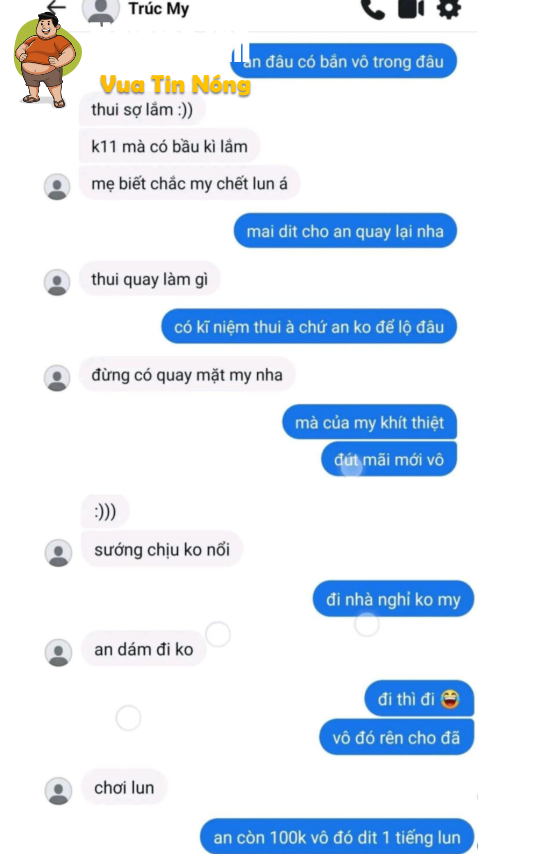547x854 pixels.
Task: Select the 'đi nhà nghỉ ko my' sent bubble
Action: (x=393, y=599)
